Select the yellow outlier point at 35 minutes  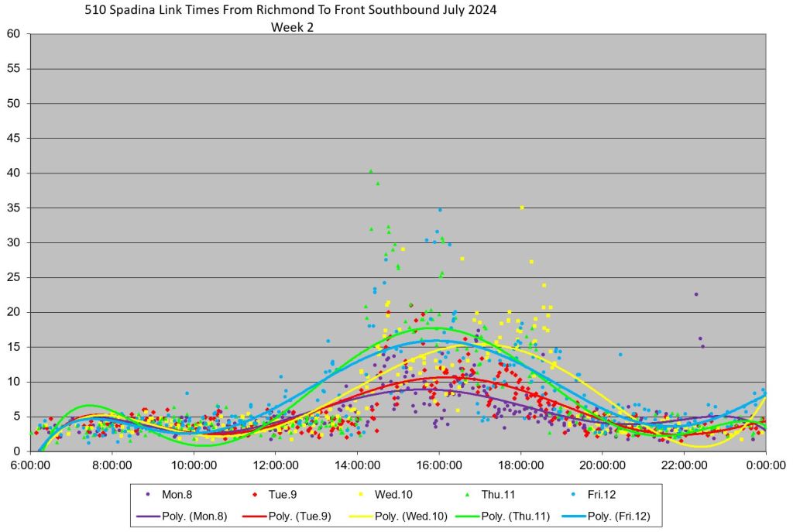[x=522, y=208]
